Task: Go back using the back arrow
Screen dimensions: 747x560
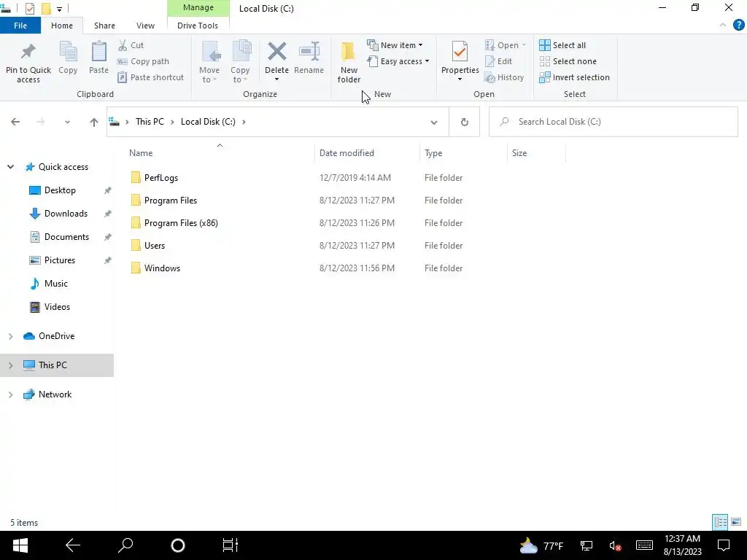Action: (15, 122)
